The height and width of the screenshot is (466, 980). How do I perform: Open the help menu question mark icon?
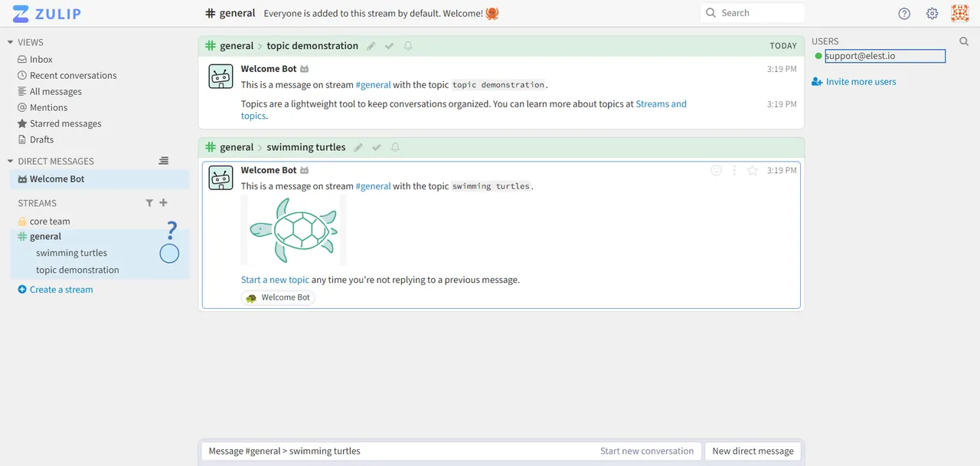tap(904, 13)
